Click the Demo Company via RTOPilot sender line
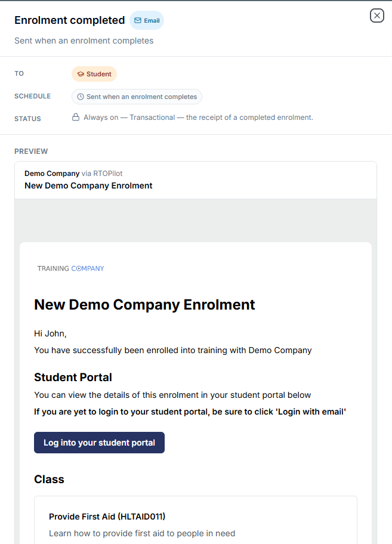 point(73,174)
